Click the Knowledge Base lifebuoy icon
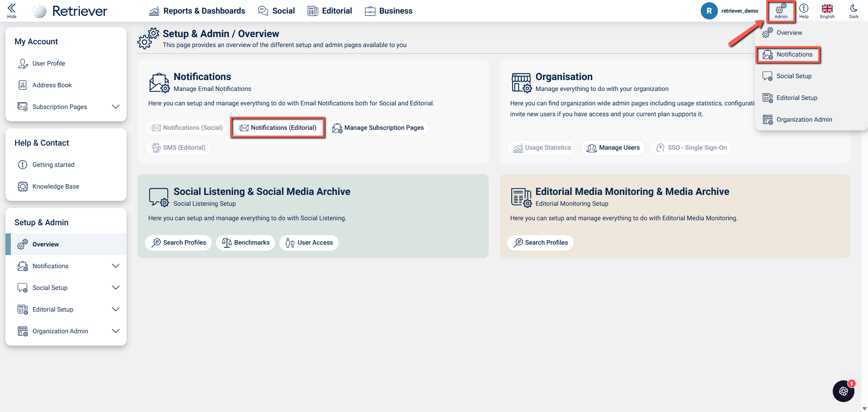 (x=23, y=186)
